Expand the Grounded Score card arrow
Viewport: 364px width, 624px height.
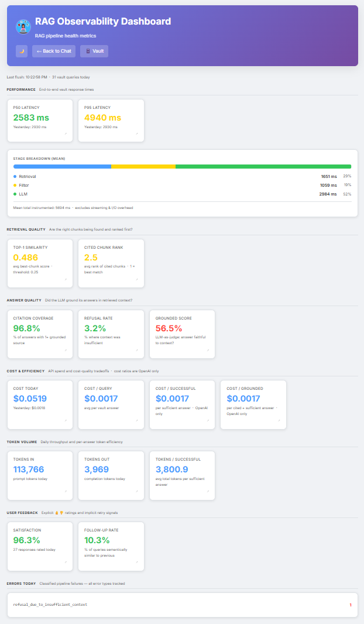208,351
